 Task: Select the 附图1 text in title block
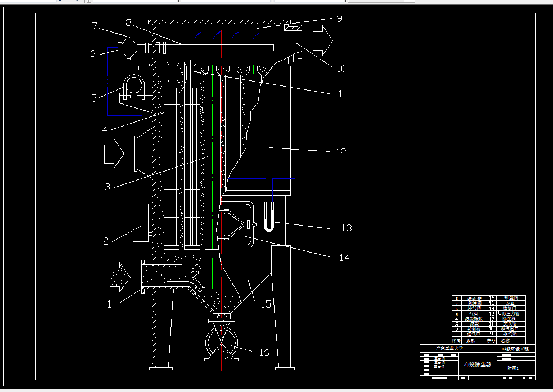[513, 368]
